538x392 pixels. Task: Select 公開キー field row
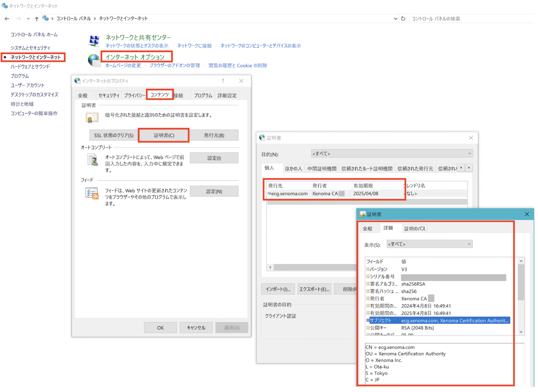[438, 328]
